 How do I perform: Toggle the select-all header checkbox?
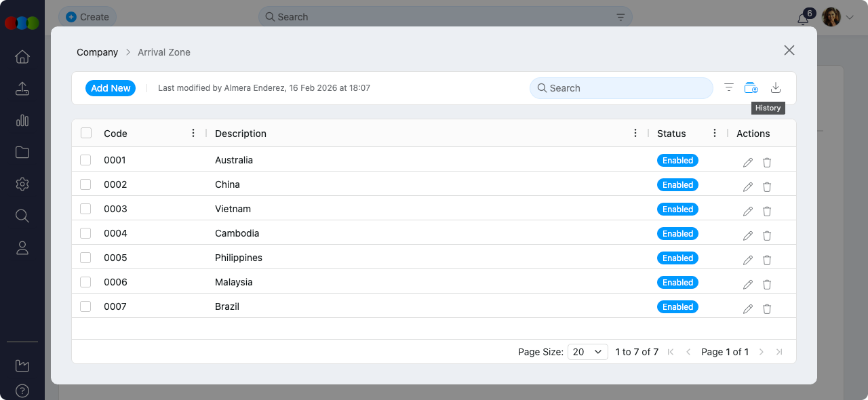click(x=86, y=133)
